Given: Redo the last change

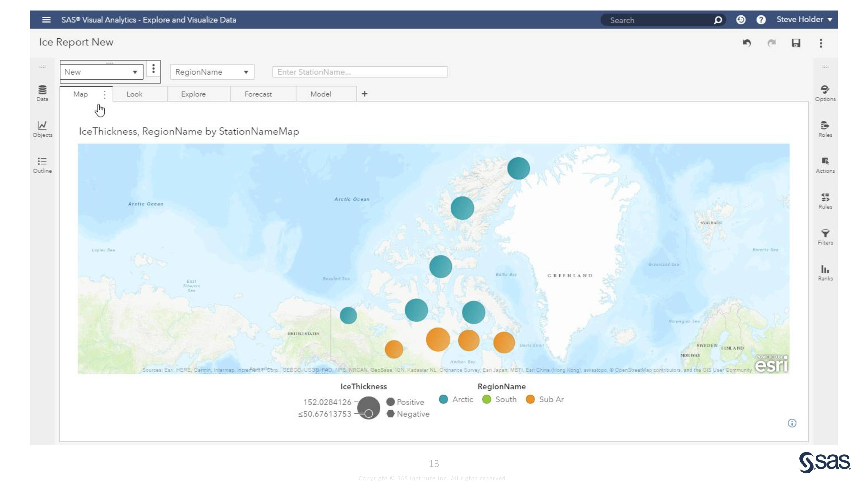Looking at the screenshot, I should (772, 43).
